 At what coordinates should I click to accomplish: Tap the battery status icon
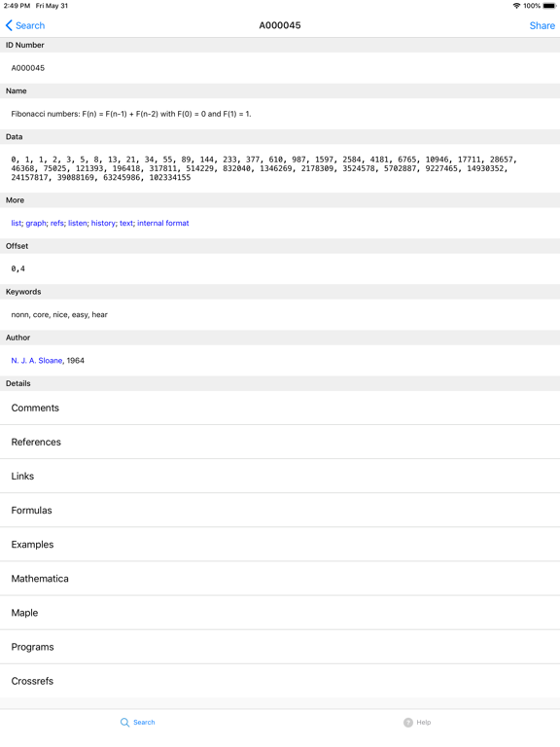549,6
